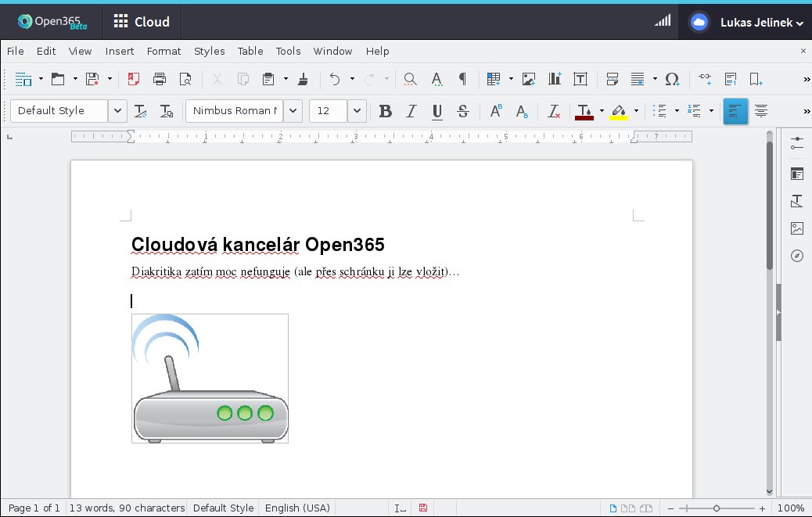Click the Page 1 of 1 indicator
This screenshot has width=812, height=517.
pyautogui.click(x=34, y=508)
